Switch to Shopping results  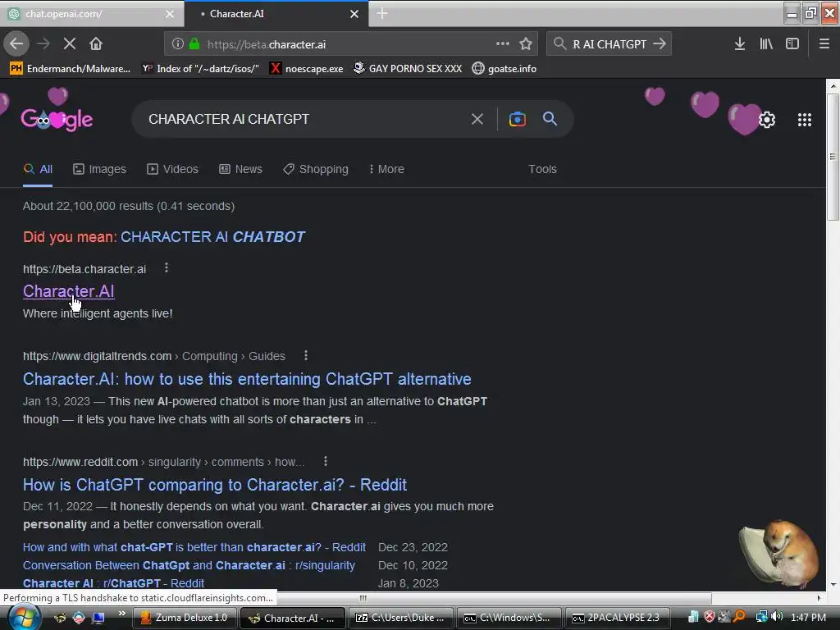[x=316, y=169]
